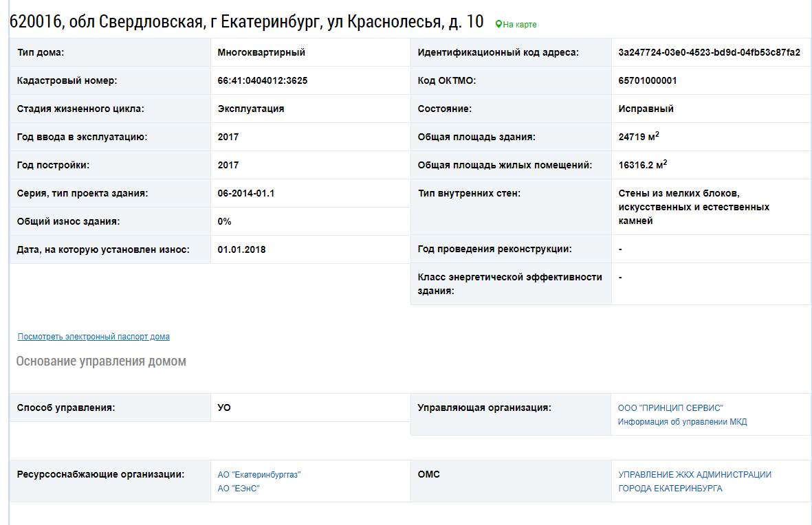
Task: Click the Состояние value Исправный
Action: point(639,108)
